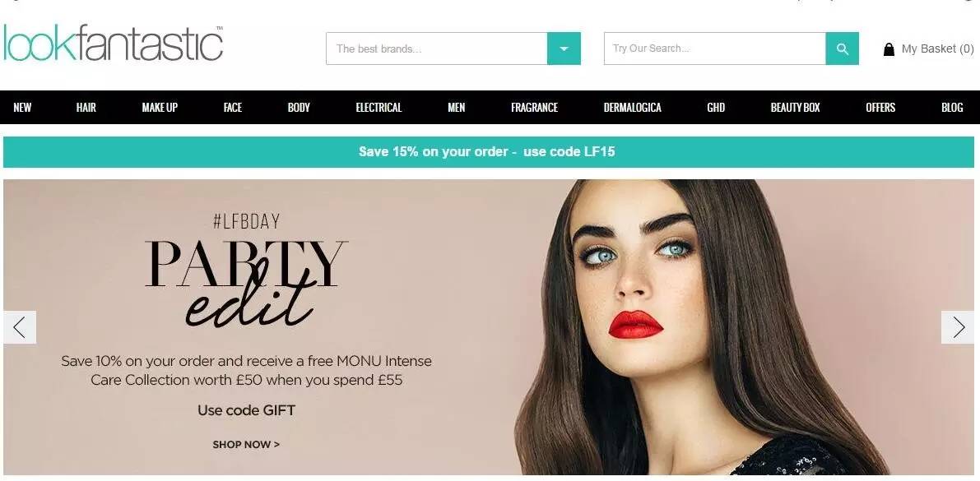
Task: Click the SHOP NOW link
Action: [246, 444]
